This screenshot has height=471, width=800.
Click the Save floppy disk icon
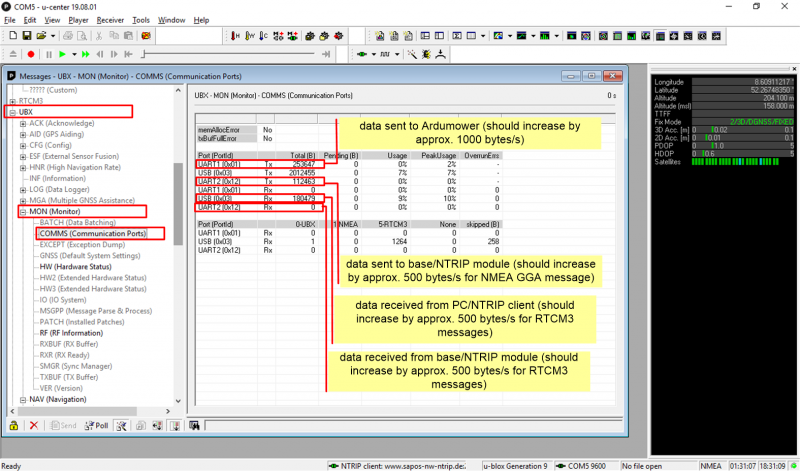(x=27, y=36)
